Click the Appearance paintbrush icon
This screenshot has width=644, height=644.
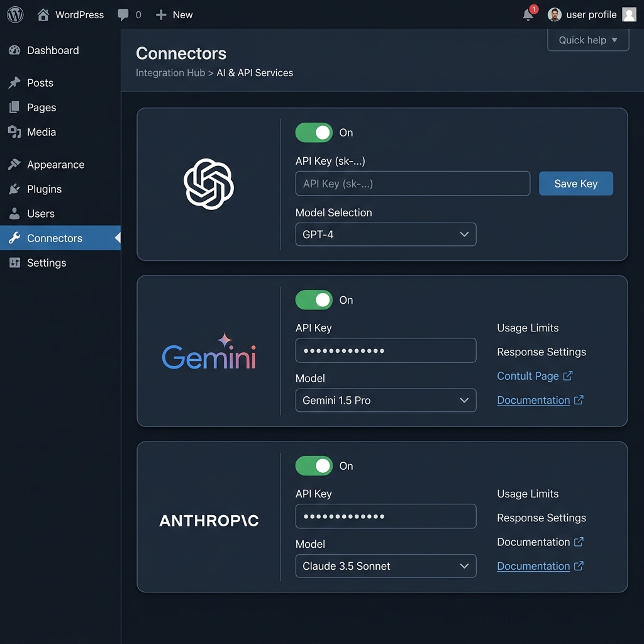click(14, 164)
